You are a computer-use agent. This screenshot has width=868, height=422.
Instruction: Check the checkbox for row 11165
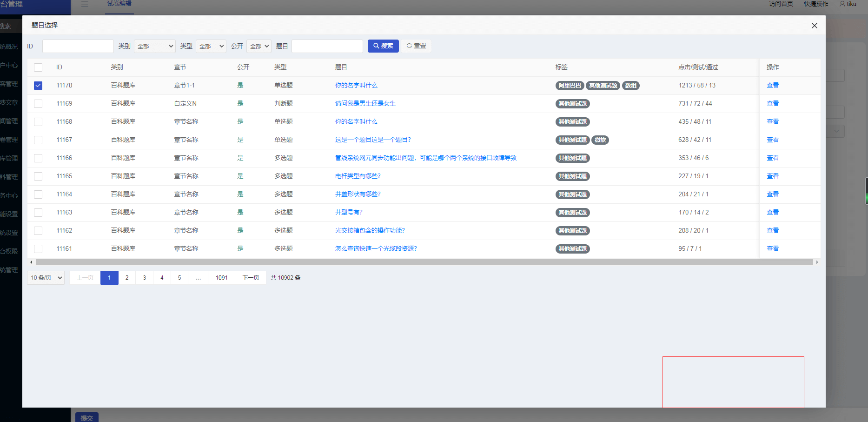(x=38, y=176)
